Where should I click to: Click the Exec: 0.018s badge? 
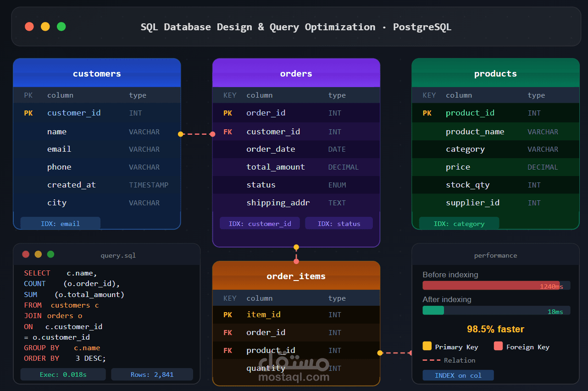coord(63,374)
